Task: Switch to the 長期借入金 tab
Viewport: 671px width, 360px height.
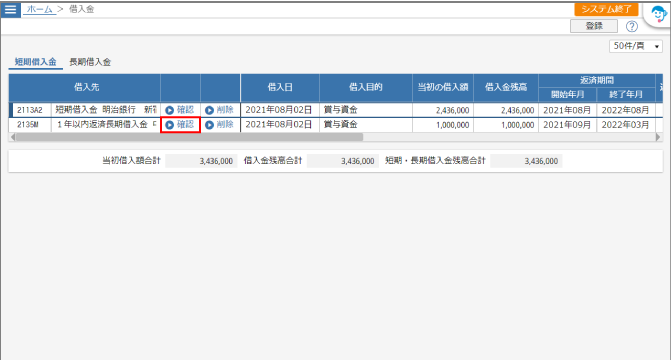Action: coord(90,62)
